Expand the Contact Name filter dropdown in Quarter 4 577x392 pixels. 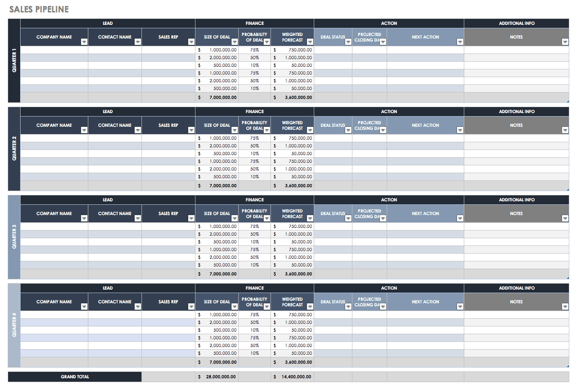(138, 307)
